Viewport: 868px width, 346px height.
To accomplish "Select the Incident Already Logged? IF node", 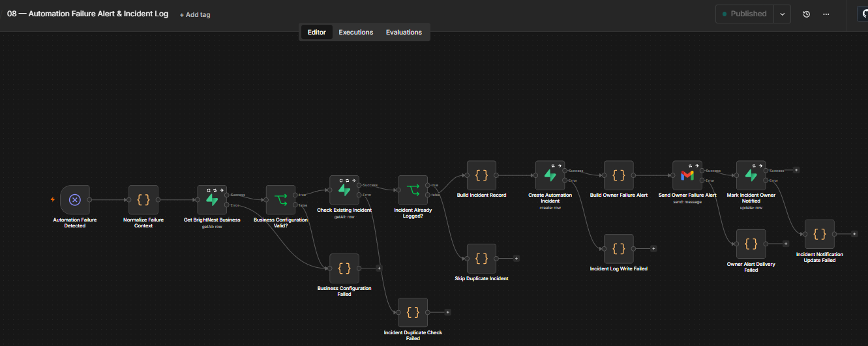I will pyautogui.click(x=413, y=190).
